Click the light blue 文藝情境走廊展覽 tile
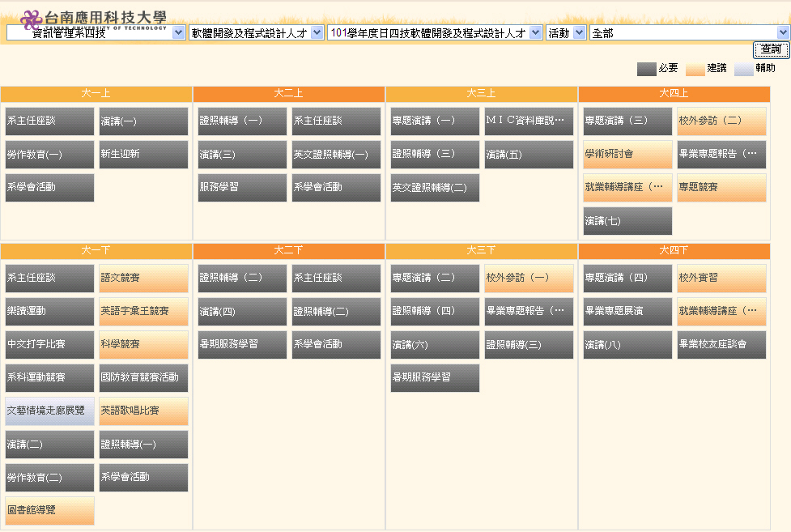Screen dimensions: 791x532 point(49,411)
